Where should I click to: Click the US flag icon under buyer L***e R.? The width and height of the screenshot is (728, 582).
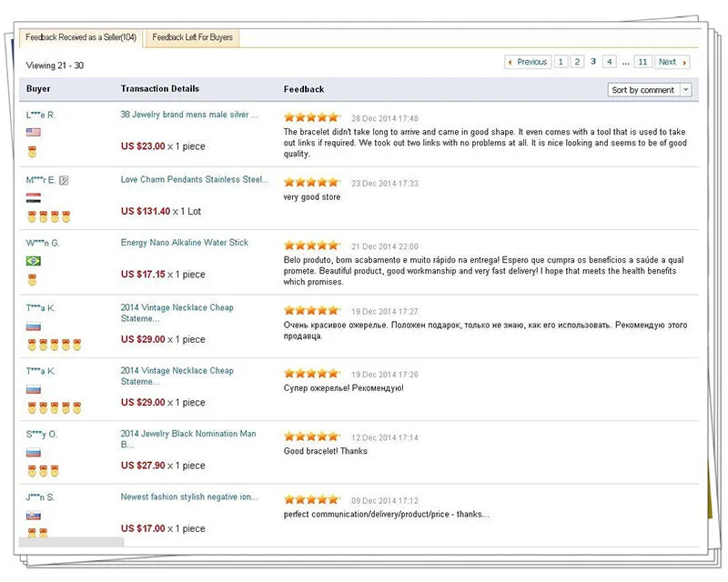pyautogui.click(x=33, y=133)
